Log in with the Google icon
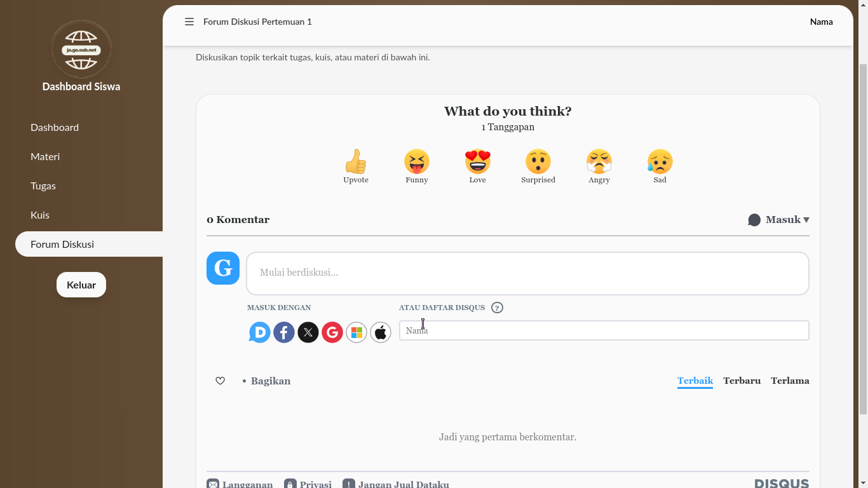This screenshot has height=488, width=868. [332, 332]
